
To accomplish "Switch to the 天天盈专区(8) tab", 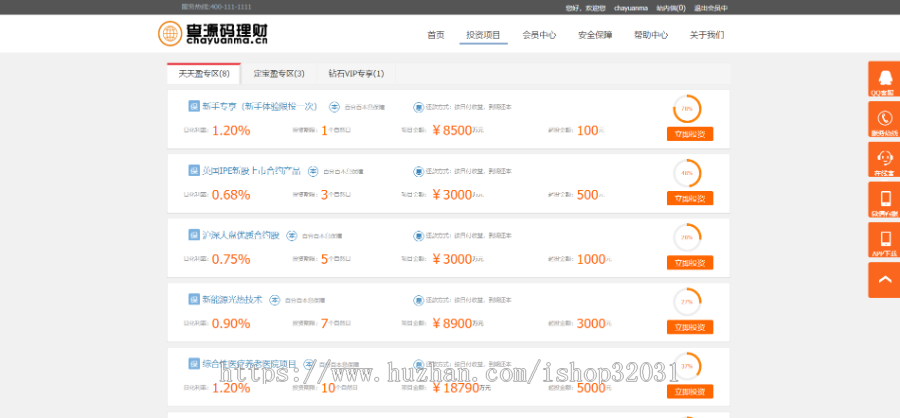I will (204, 73).
